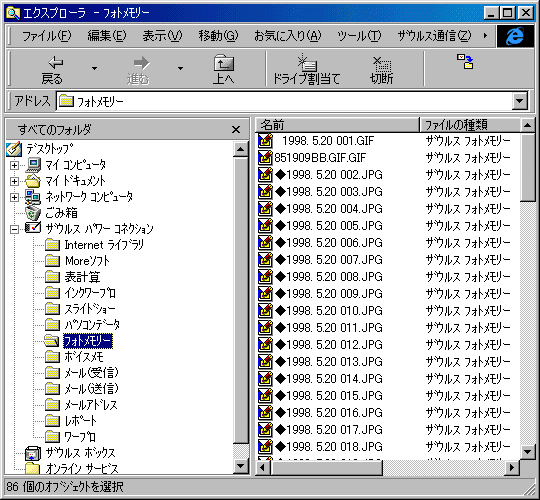Click the address field showing フォトメモリー

284,101
